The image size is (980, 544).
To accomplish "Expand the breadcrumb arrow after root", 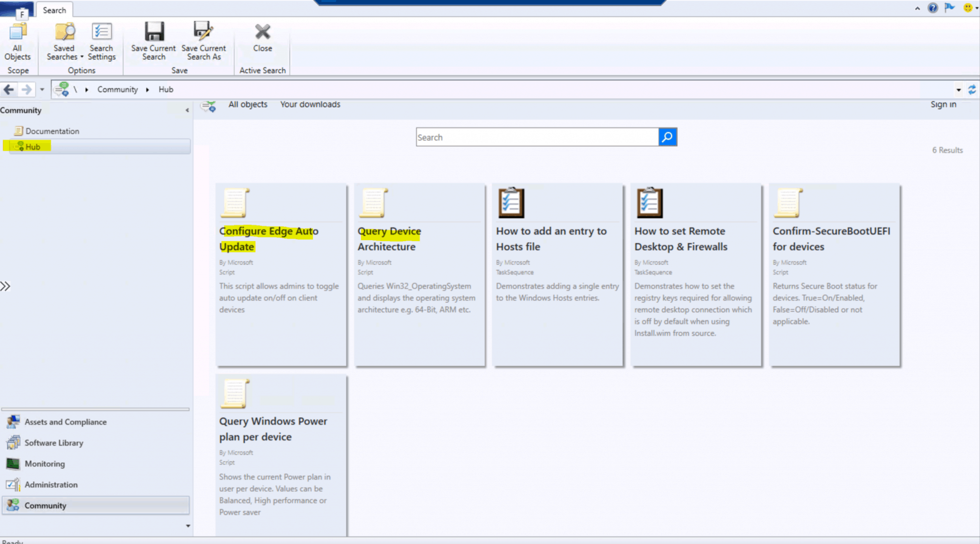I will (x=87, y=90).
